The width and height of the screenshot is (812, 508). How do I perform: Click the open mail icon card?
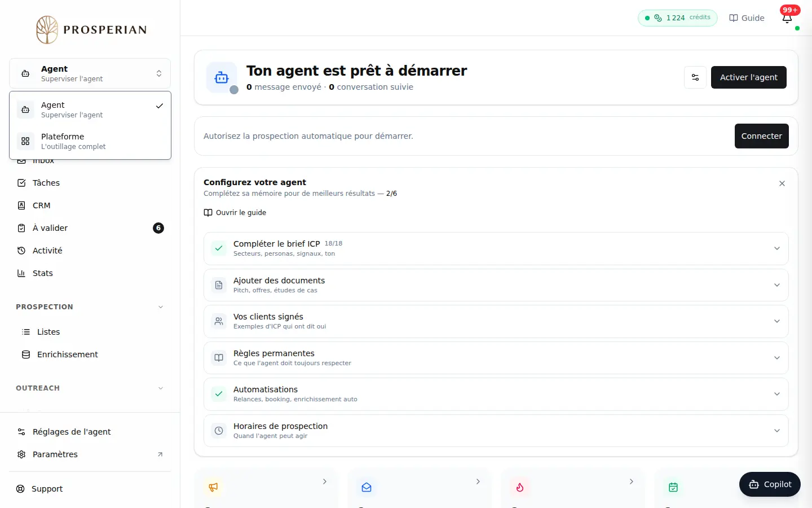click(420, 488)
